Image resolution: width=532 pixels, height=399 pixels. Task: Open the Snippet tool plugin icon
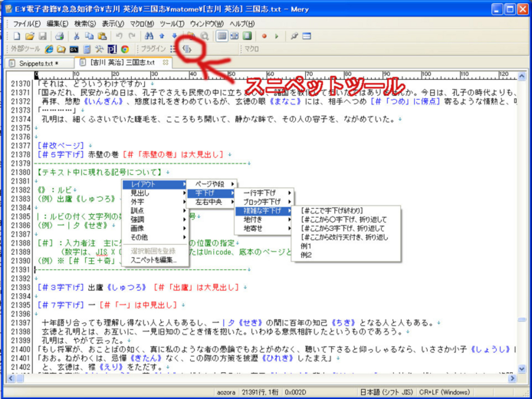[187, 49]
